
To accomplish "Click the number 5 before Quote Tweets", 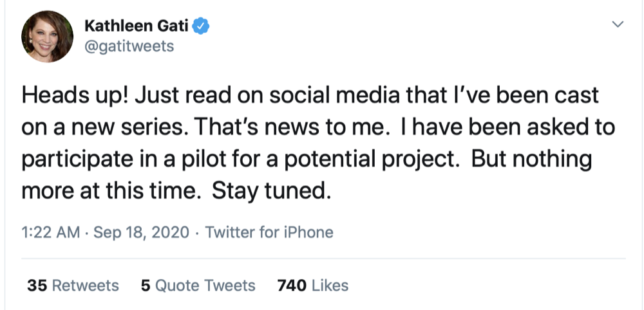I will (x=146, y=285).
